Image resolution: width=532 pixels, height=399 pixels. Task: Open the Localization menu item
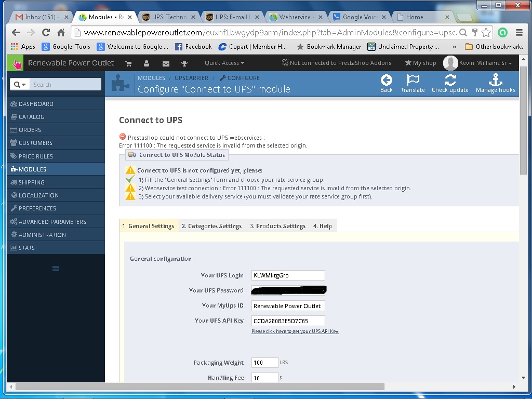[x=56, y=195]
